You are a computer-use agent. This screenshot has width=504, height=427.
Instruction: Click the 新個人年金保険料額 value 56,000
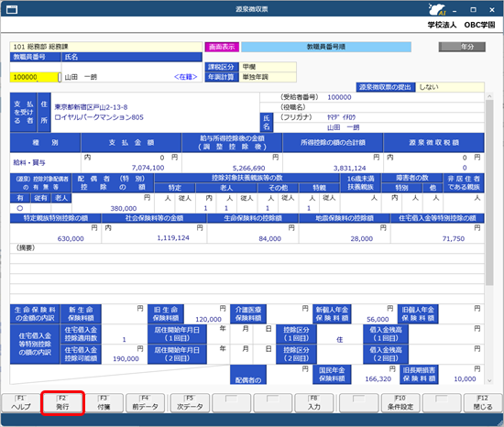click(x=378, y=320)
